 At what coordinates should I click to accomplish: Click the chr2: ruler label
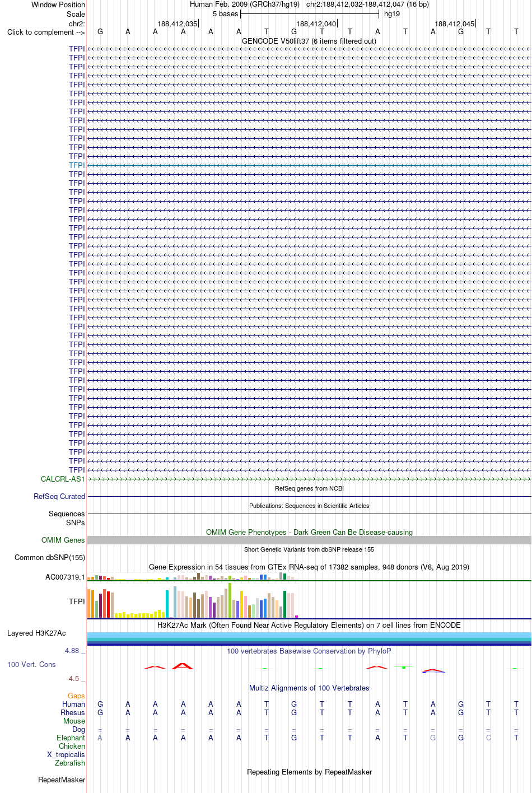(77, 24)
